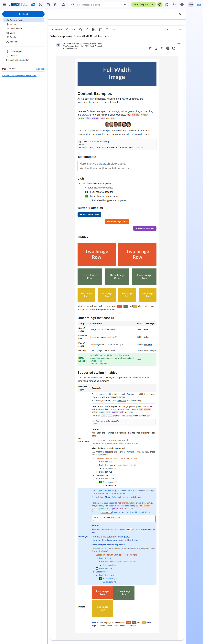
Task: Click Button Orange Color
Action: [x=117, y=221]
